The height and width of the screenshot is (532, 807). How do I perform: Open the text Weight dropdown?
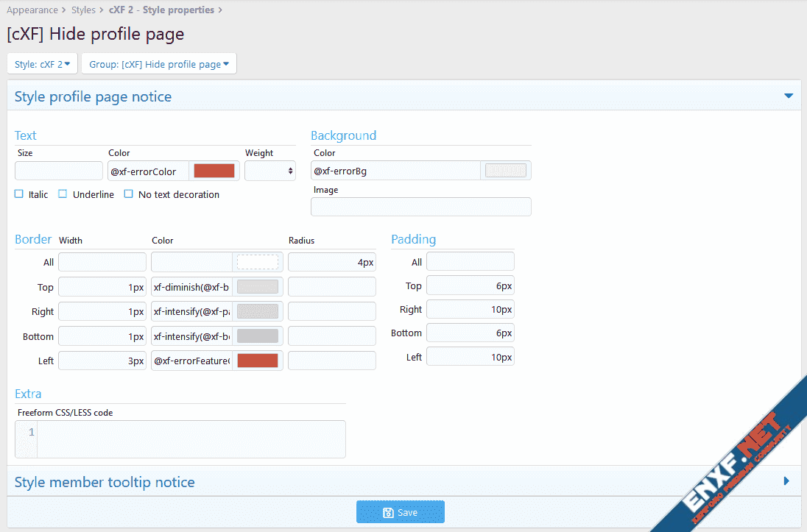coord(269,171)
